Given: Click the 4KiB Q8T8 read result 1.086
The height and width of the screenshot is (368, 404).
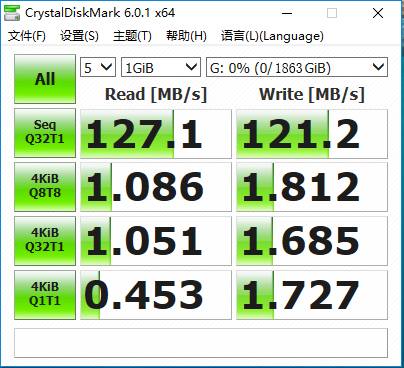Looking at the screenshot, I should click(x=156, y=187).
